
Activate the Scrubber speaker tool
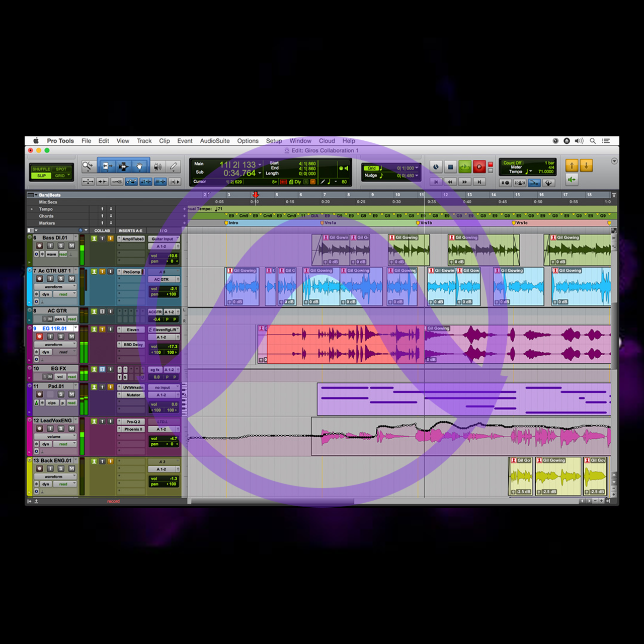[x=157, y=166]
